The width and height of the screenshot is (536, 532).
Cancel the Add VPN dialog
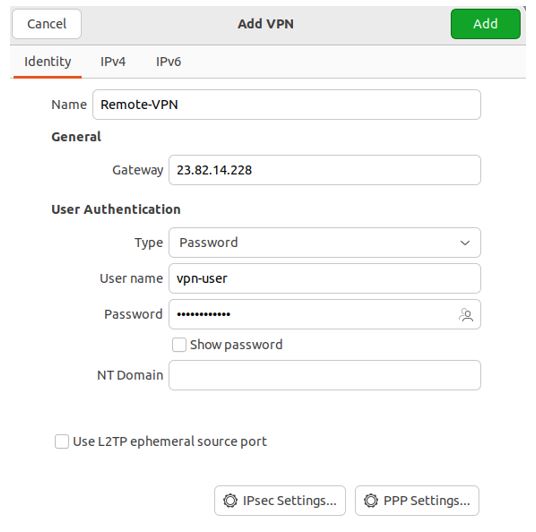pyautogui.click(x=47, y=24)
